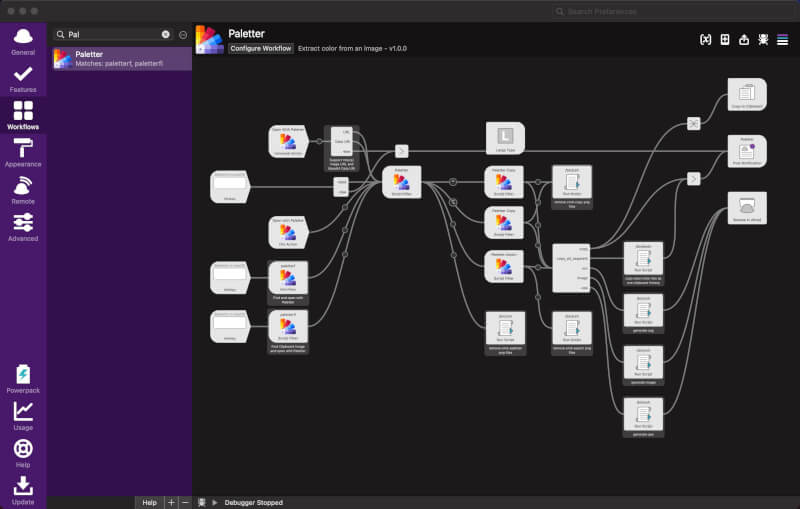Open the striped workflow menu icon
The height and width of the screenshot is (509, 800).
point(783,39)
